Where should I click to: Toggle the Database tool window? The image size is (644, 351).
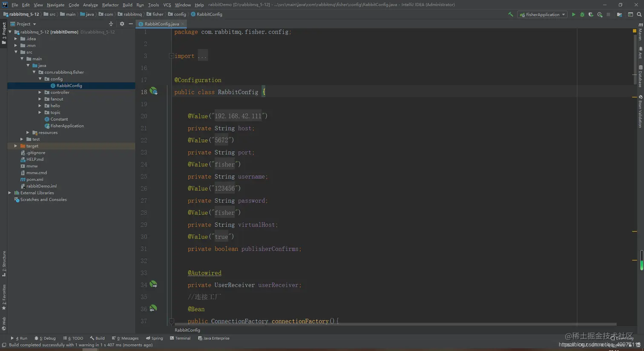tap(640, 77)
